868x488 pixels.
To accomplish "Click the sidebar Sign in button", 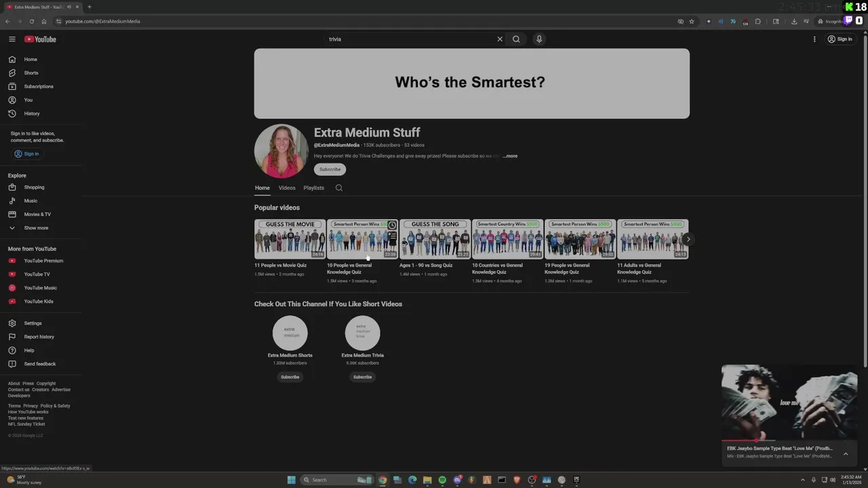I will coord(27,154).
